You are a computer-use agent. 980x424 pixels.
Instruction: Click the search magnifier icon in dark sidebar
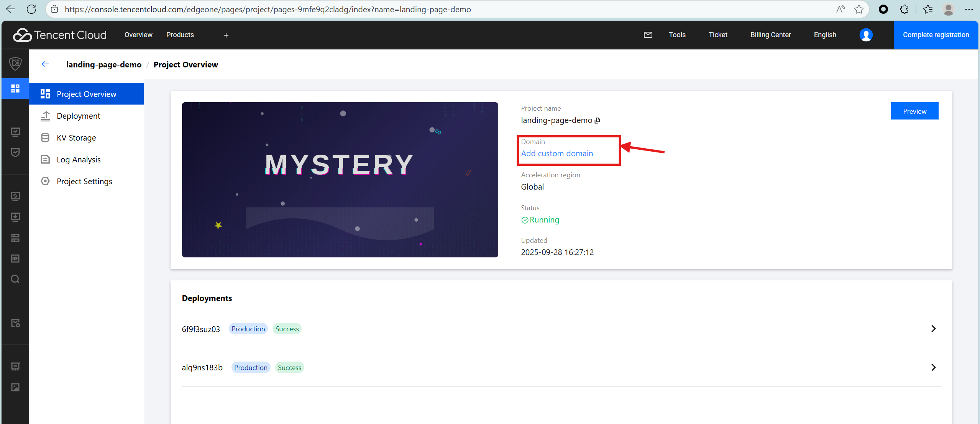coord(15,279)
